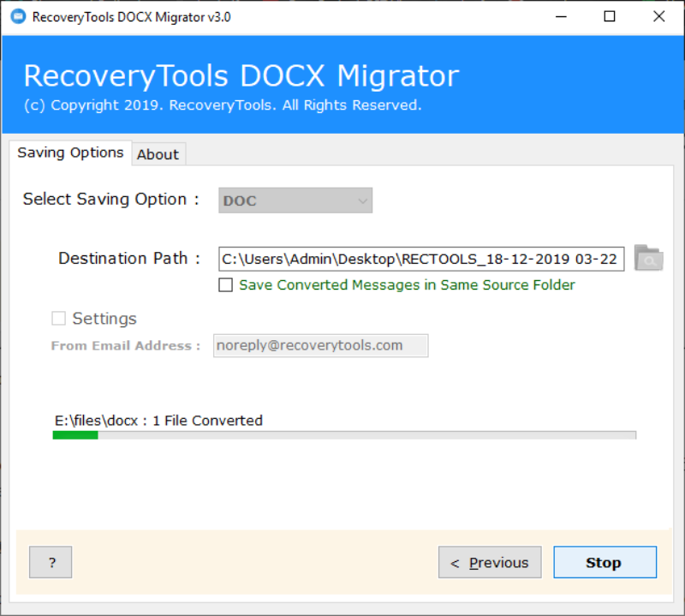This screenshot has height=616, width=685.
Task: Click the RecoveryTools app icon in title bar
Action: tap(18, 17)
